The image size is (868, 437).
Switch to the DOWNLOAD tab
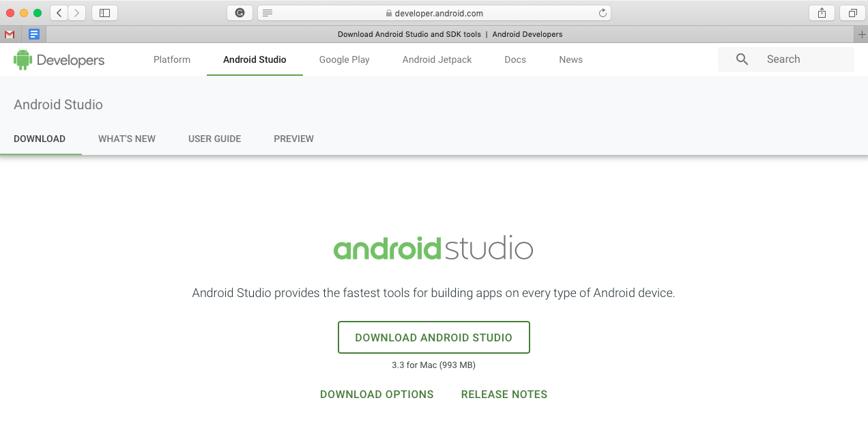pyautogui.click(x=40, y=139)
